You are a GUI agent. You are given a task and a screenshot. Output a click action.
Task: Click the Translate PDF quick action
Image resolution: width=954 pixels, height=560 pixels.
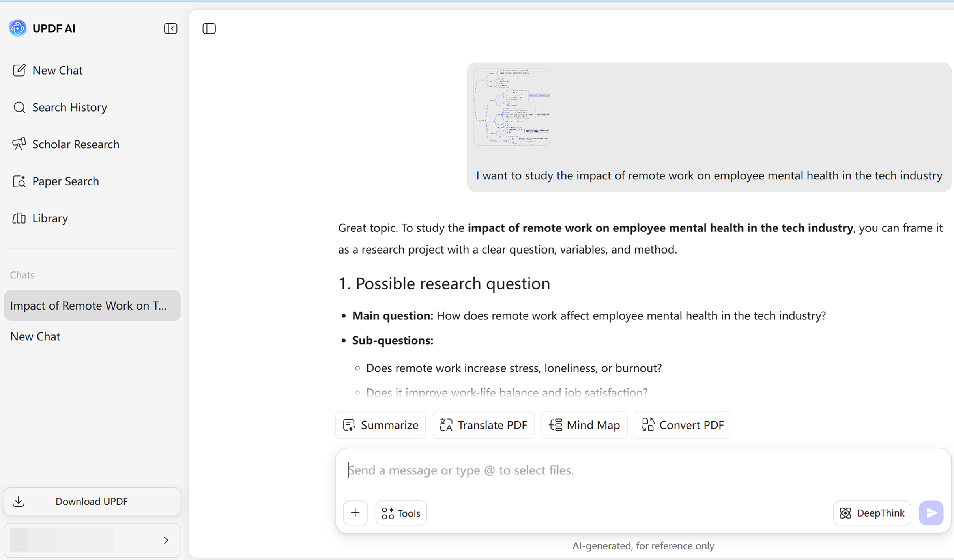click(x=483, y=425)
